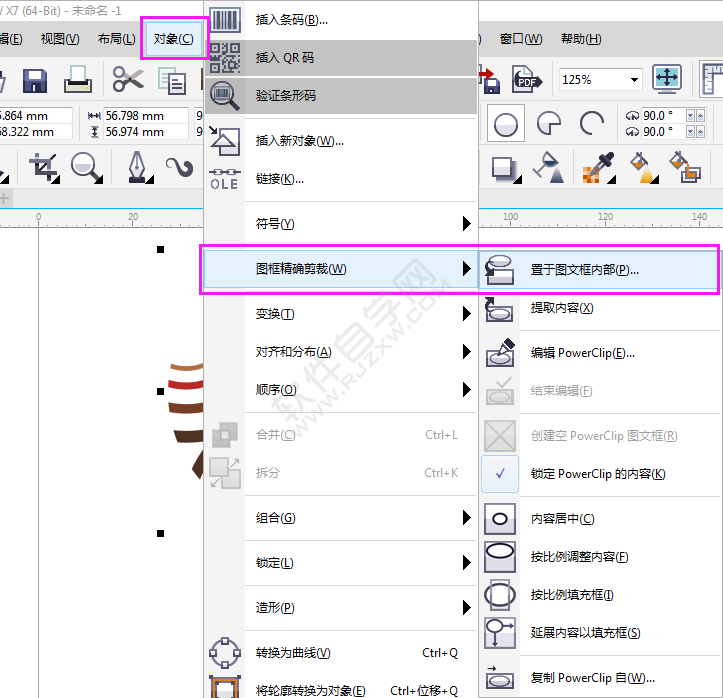Click the Convert to Curves icon

[225, 653]
